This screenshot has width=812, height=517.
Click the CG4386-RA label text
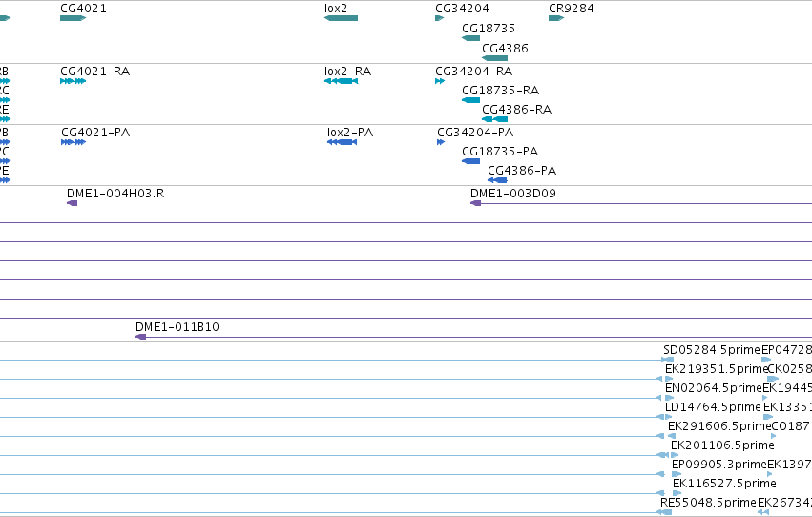point(517,109)
